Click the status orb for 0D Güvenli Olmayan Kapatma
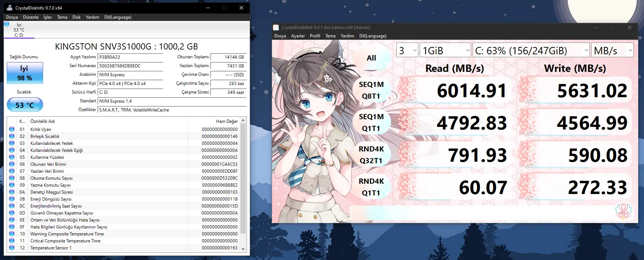The image size is (644, 260). coord(12,213)
